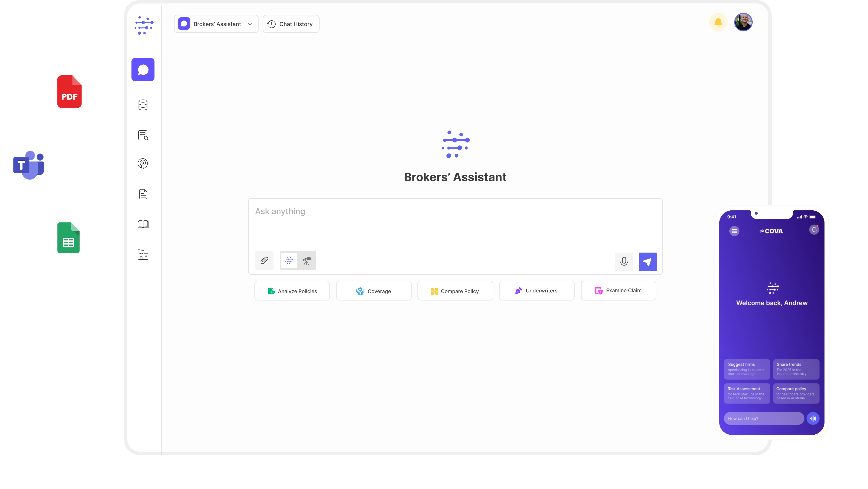Switch to the telescope research mode

coord(307,260)
